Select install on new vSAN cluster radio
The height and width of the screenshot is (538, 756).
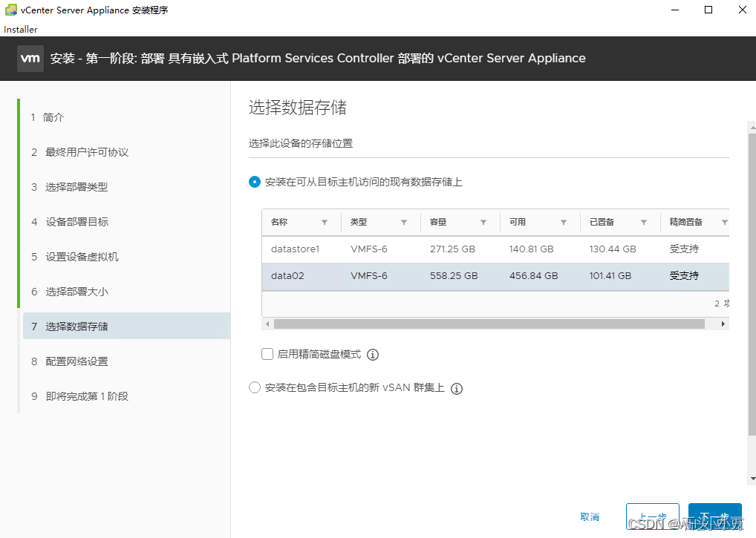255,387
